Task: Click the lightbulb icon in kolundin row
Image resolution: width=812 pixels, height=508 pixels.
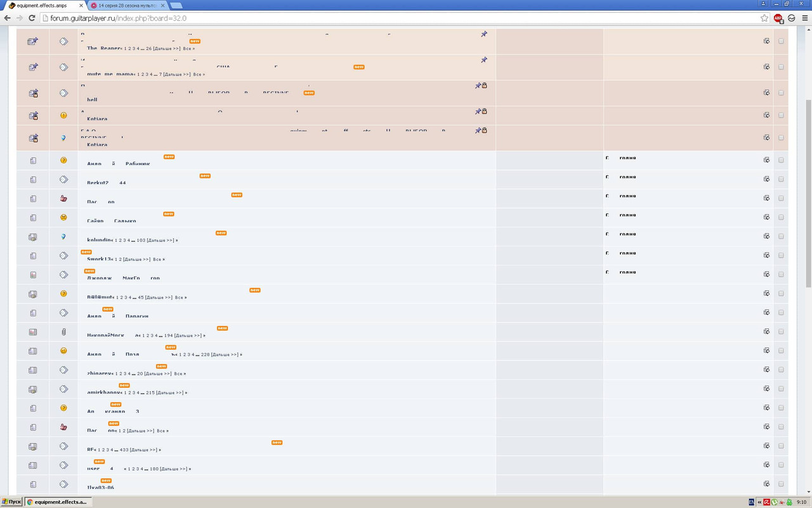Action: click(63, 236)
